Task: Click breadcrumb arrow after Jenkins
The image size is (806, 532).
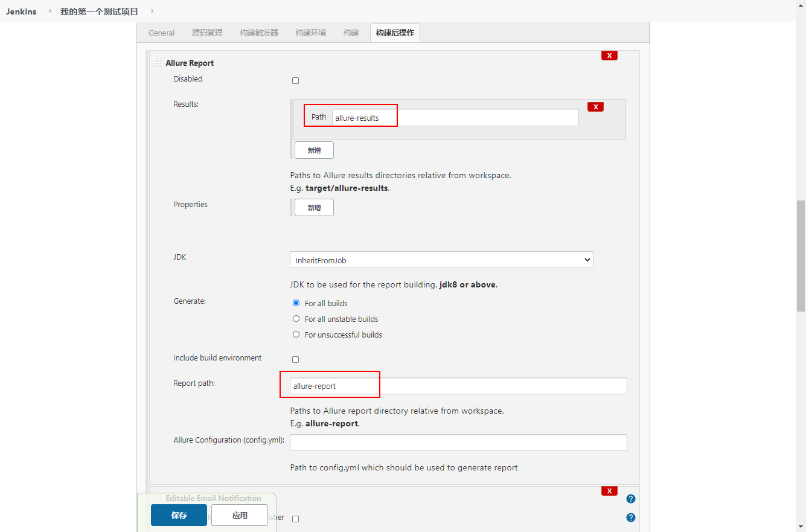Action: tap(50, 11)
